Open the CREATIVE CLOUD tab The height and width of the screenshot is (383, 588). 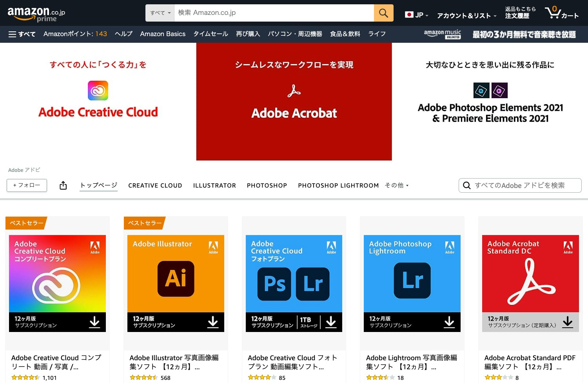pyautogui.click(x=155, y=185)
